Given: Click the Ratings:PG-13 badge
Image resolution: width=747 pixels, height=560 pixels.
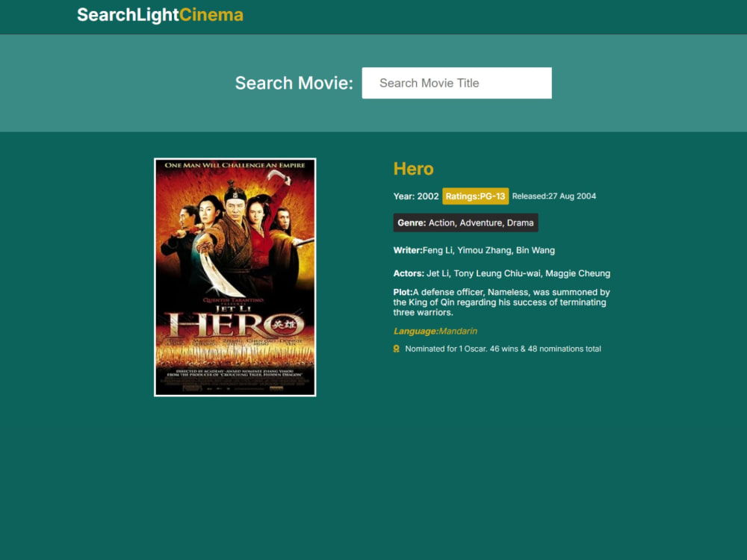Looking at the screenshot, I should click(475, 196).
